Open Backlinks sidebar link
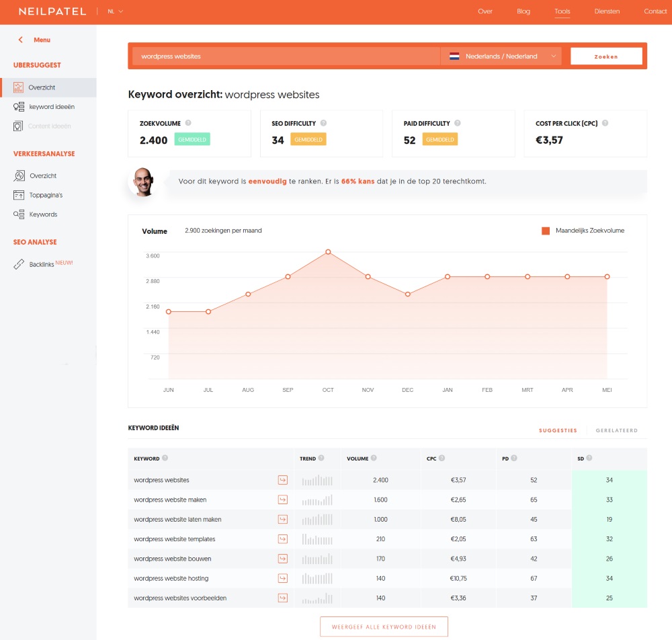Screen dimensions: 672x640 point(42,264)
